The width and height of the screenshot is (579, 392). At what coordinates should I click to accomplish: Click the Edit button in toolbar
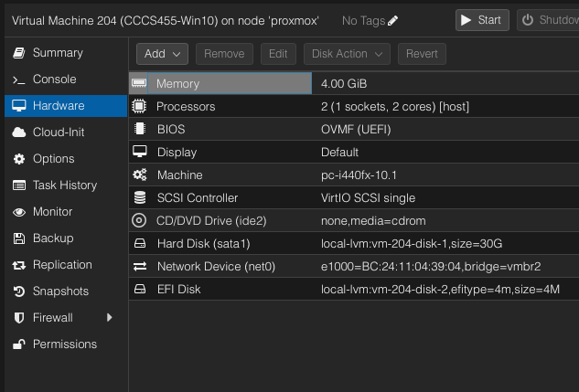point(278,54)
